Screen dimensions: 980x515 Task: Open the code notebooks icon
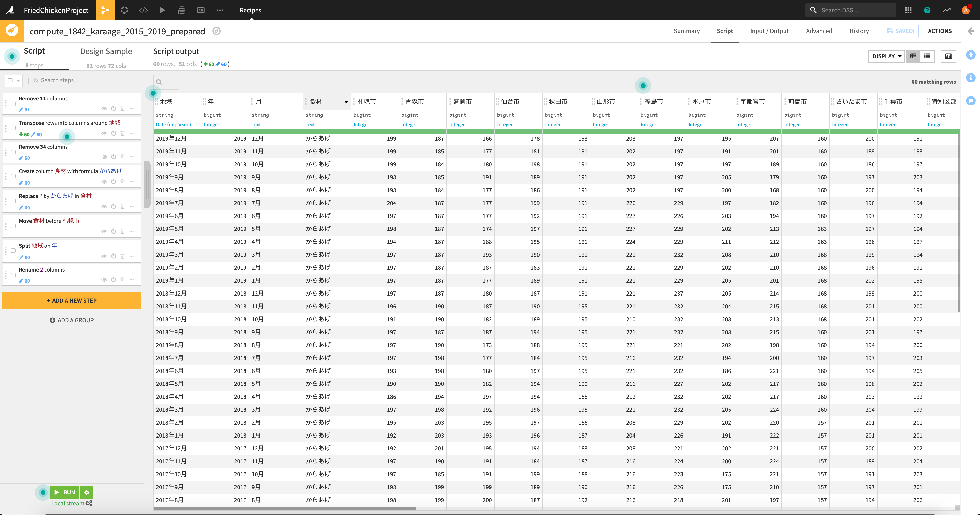pos(143,10)
